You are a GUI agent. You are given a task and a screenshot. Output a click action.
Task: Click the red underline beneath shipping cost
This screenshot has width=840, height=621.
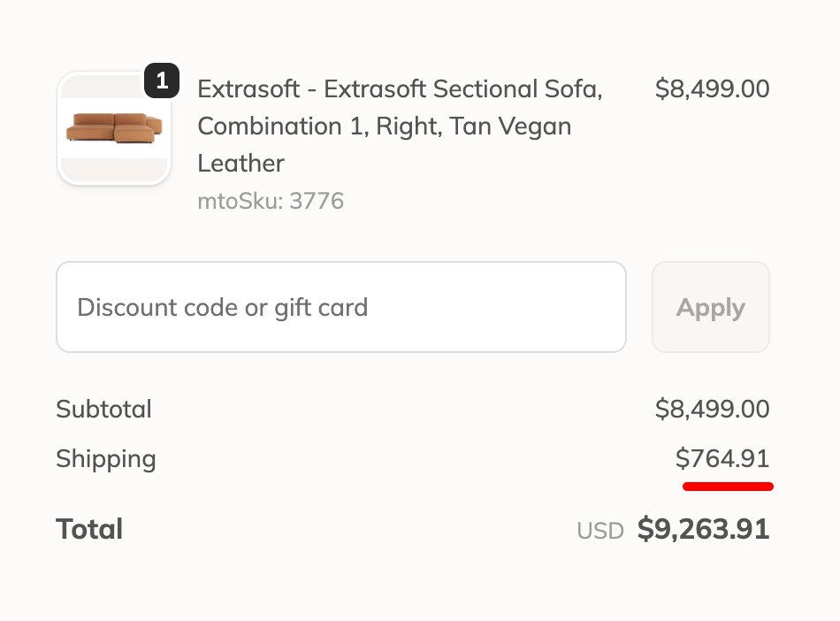pos(728,486)
